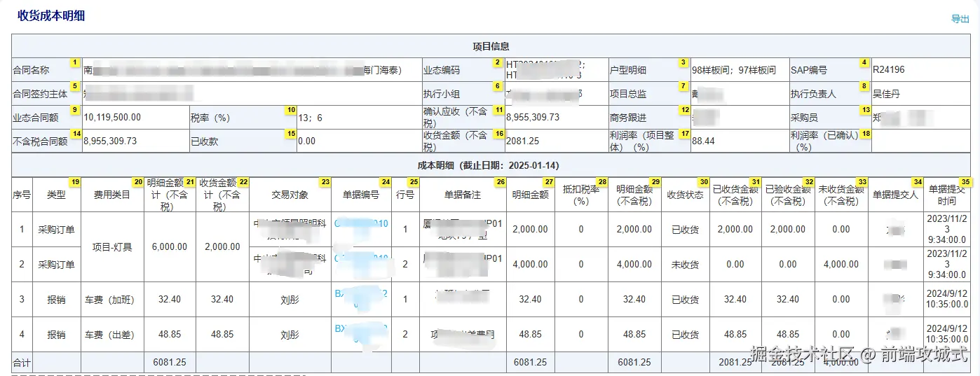The width and height of the screenshot is (980, 376).
Task: Click yellow marker 9 beside 业态合同额
Action: pos(75,110)
